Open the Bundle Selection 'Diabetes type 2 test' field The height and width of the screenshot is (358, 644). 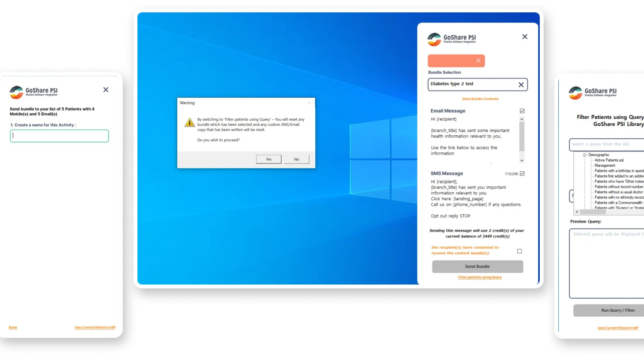pyautogui.click(x=477, y=84)
